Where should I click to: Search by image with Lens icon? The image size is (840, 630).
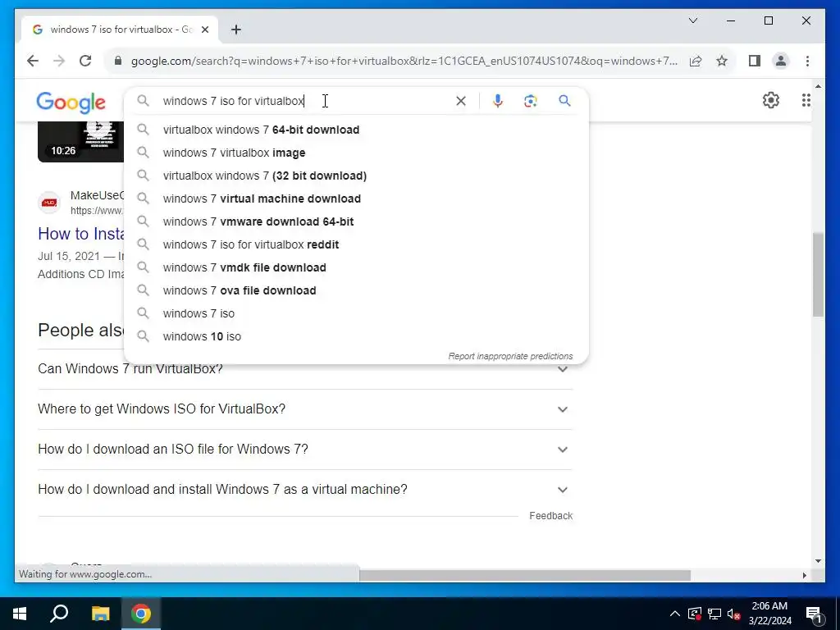coord(531,101)
